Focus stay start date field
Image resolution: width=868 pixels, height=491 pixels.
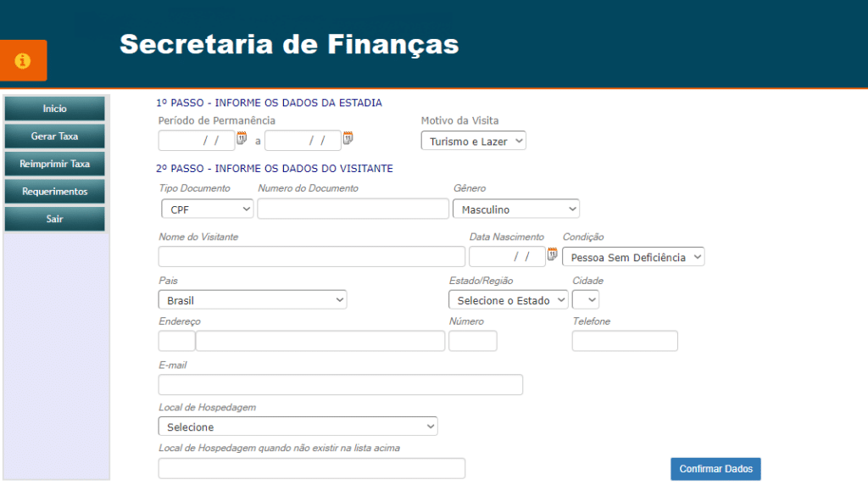(x=197, y=141)
